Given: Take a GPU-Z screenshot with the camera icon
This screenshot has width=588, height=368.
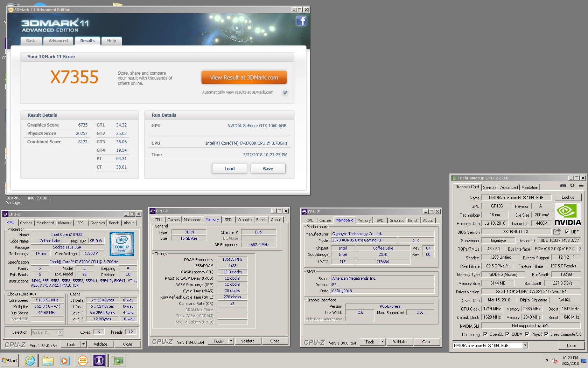Looking at the screenshot, I should (x=563, y=186).
